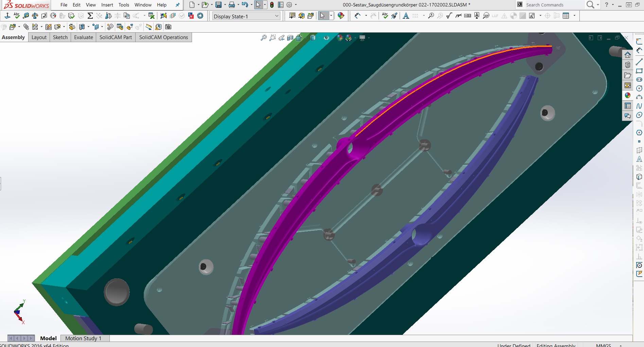Switch to the SolidCAM Operations tab
Viewport: 644px width, 347px height.
163,37
